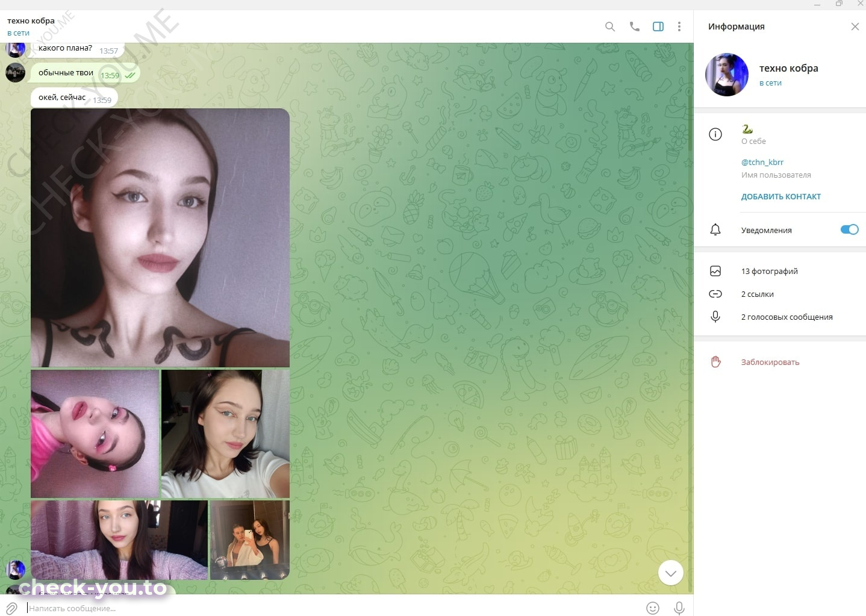The width and height of the screenshot is (866, 616).
Task: Click the info circle icon beside О себе
Action: 715,134
